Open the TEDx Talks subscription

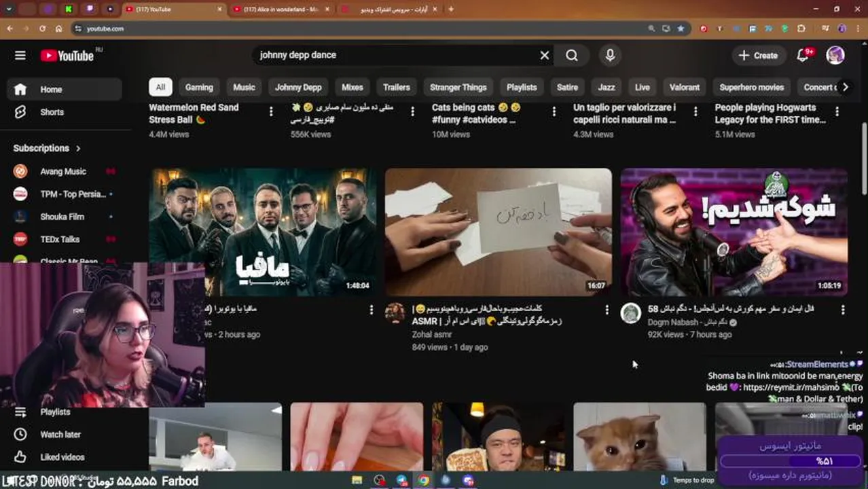click(65, 239)
